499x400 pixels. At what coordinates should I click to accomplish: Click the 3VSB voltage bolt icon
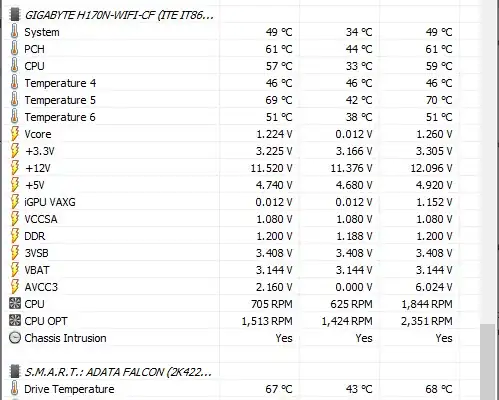pyautogui.click(x=14, y=253)
